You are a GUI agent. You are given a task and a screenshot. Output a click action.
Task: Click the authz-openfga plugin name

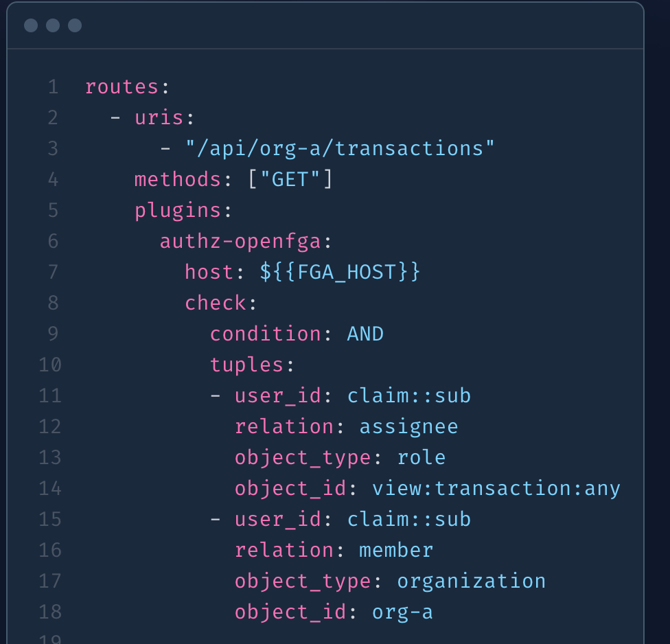[240, 242]
